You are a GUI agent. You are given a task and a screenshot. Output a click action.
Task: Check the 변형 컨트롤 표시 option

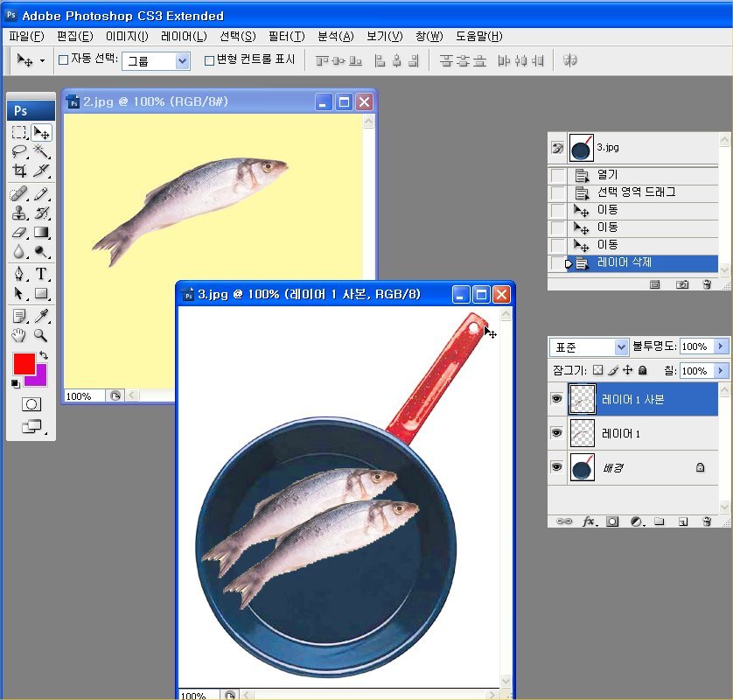click(x=209, y=60)
